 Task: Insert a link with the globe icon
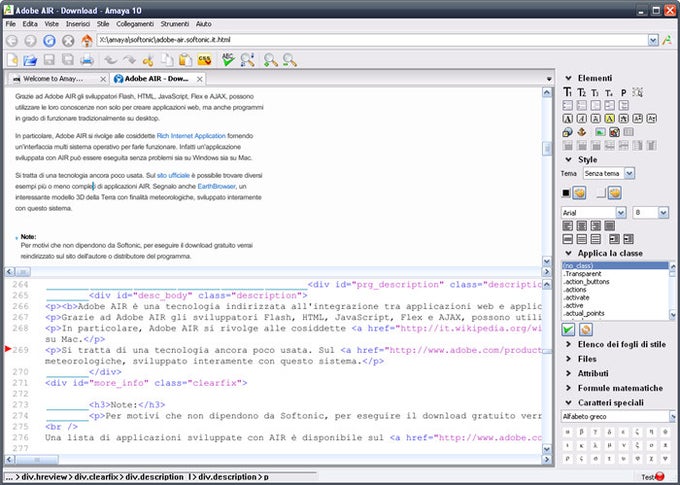click(567, 132)
